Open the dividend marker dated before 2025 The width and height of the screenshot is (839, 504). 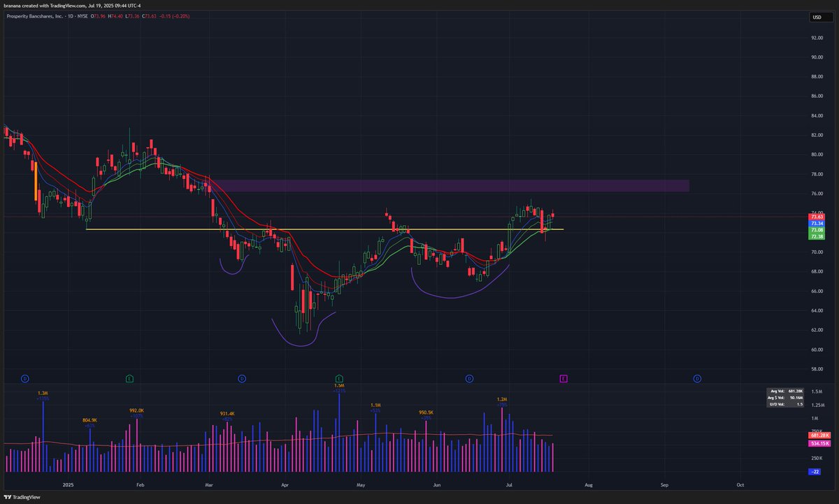pyautogui.click(x=24, y=378)
